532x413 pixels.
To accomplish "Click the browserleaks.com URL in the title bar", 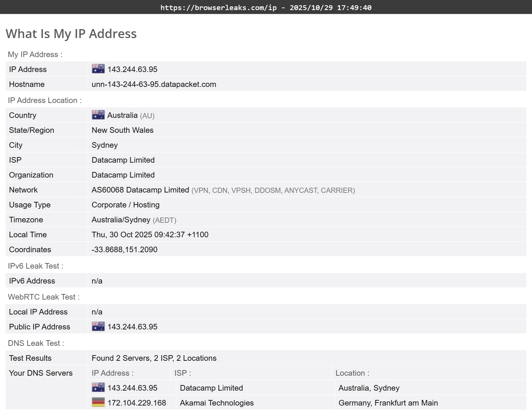I will point(218,7).
